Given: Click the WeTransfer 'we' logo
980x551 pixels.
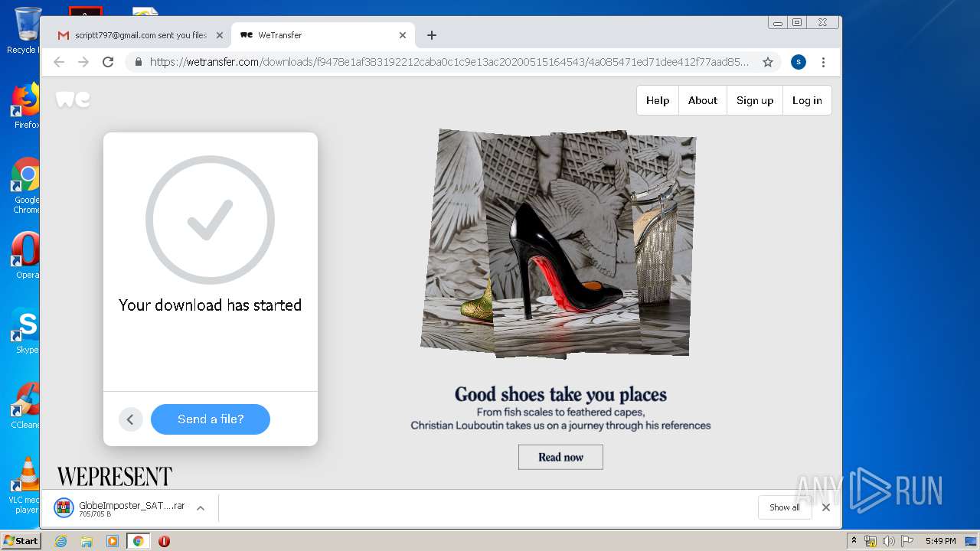Looking at the screenshot, I should (73, 99).
